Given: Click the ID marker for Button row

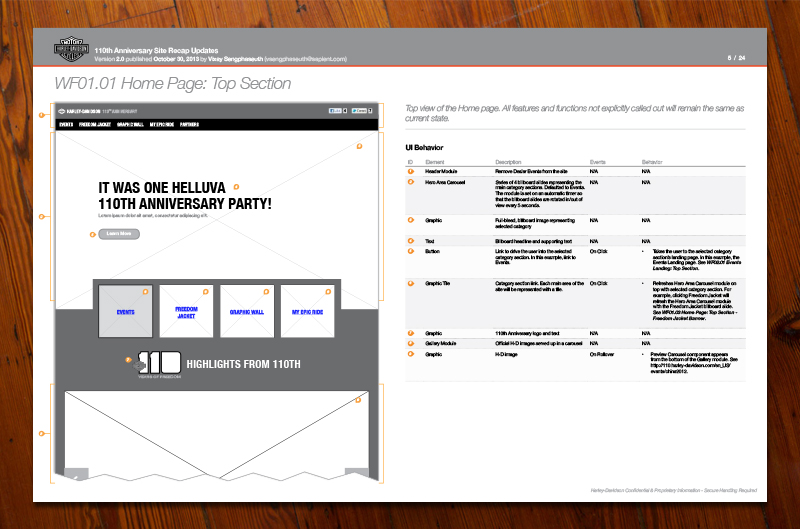Looking at the screenshot, I should point(411,251).
